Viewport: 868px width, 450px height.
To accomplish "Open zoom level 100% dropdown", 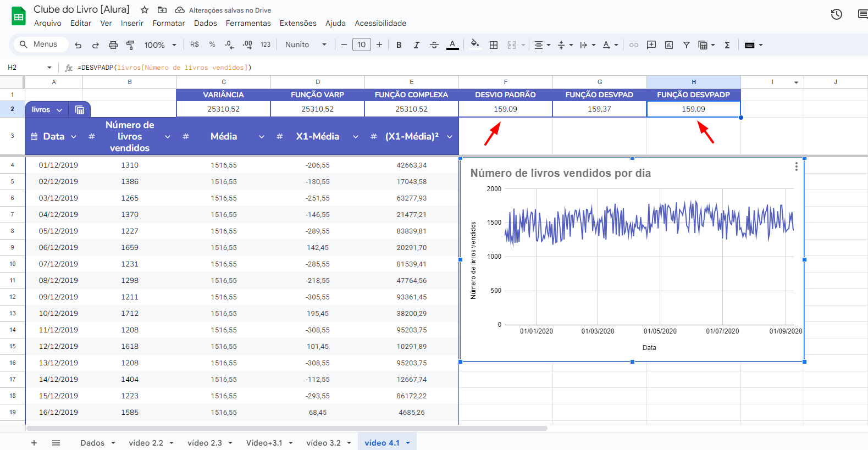I will coord(160,45).
